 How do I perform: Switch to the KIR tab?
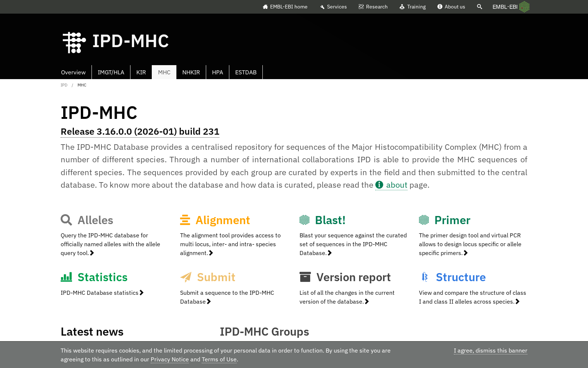141,72
